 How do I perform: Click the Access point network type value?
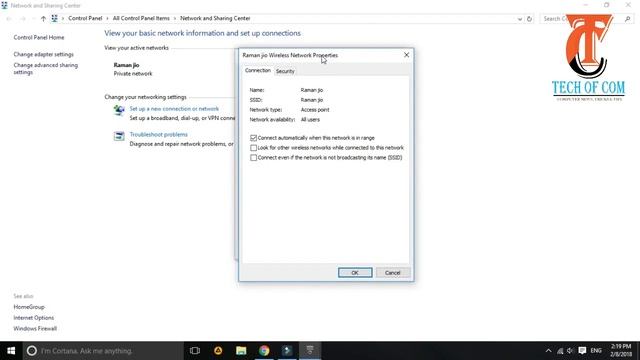coord(315,110)
